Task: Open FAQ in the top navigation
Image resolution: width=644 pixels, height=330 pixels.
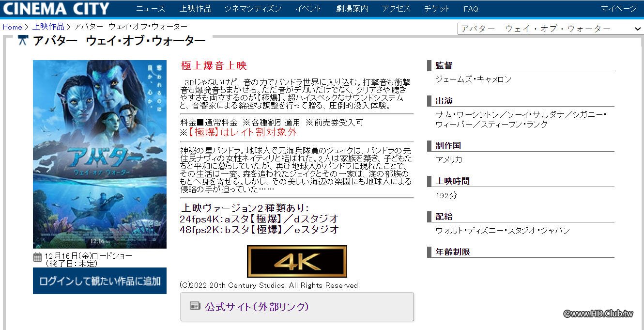Action: click(x=471, y=9)
